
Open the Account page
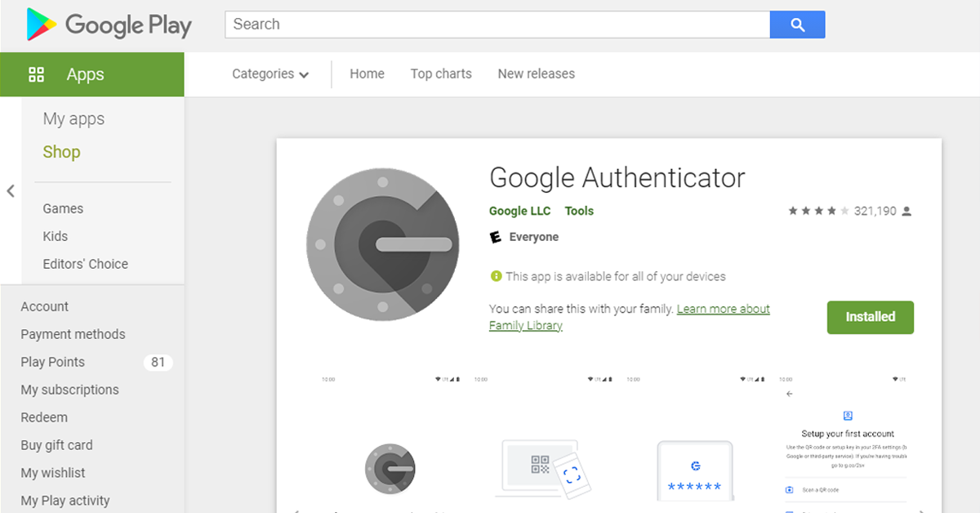coord(44,306)
